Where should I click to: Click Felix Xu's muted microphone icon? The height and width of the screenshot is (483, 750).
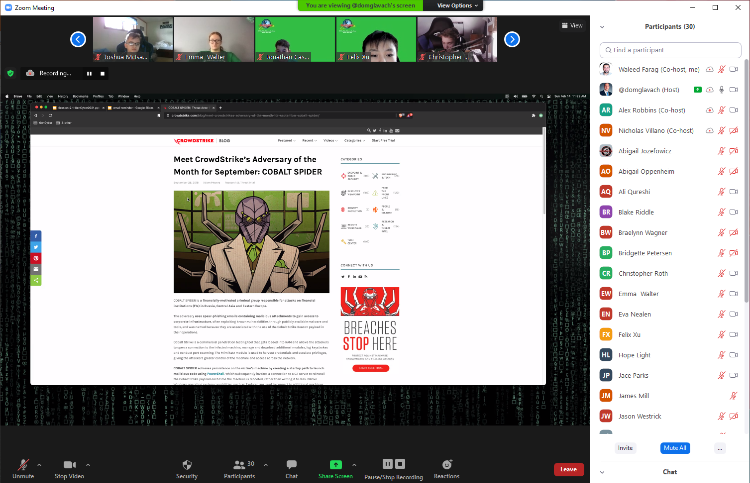721,335
